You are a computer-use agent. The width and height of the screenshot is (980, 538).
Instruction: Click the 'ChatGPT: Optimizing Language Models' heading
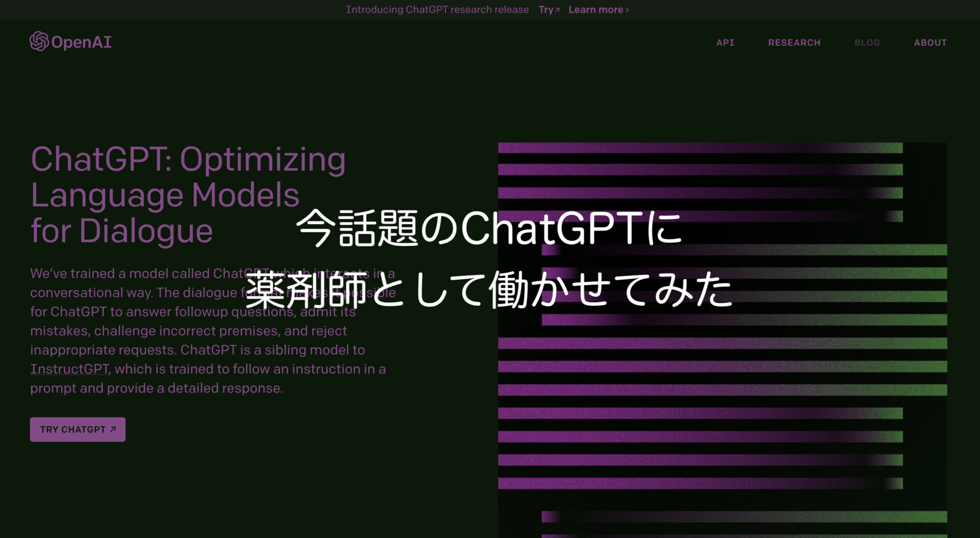pyautogui.click(x=188, y=194)
